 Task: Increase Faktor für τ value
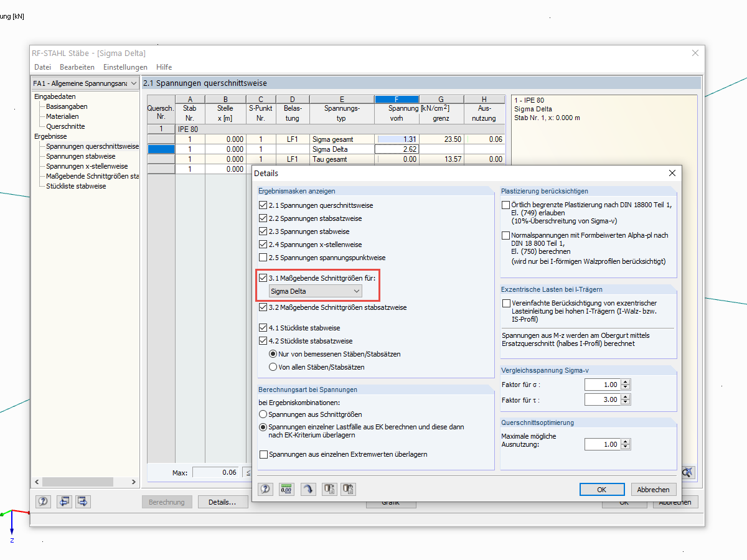tap(626, 397)
